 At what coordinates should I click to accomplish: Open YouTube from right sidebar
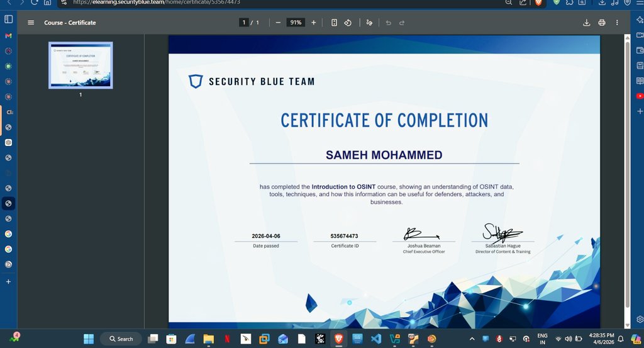[x=640, y=96]
